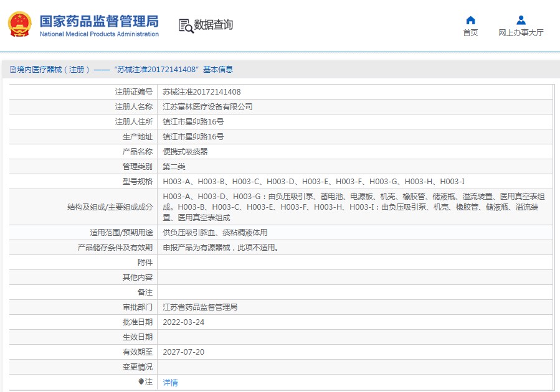This screenshot has width=560, height=392.
Task: Click the 结构及组成/主要组成成分 label
Action: [x=110, y=207]
